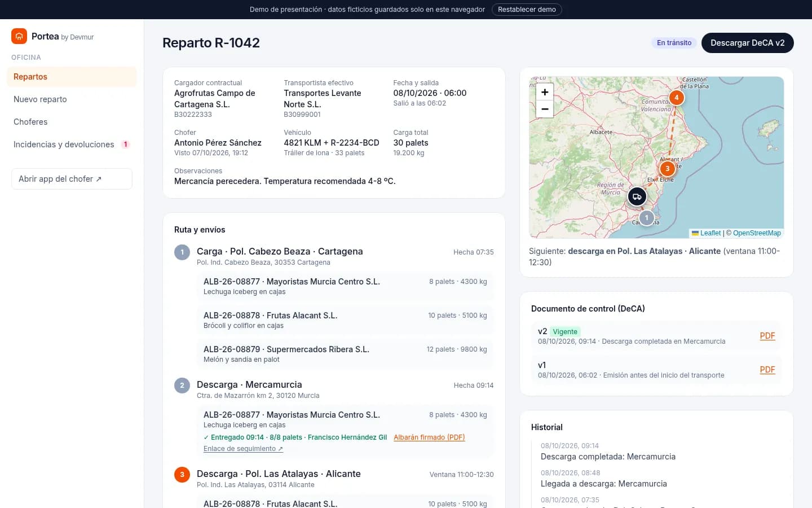
Task: Click the Ventana 11:00-12:30 text
Action: click(461, 475)
